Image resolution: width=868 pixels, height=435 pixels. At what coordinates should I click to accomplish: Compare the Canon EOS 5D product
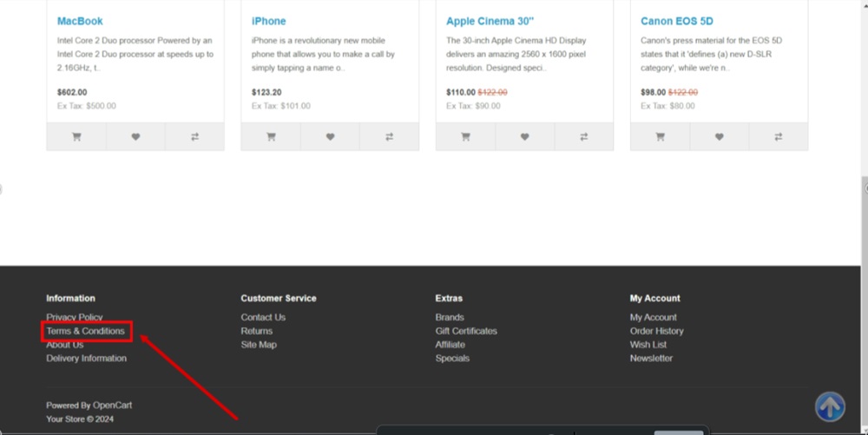(x=779, y=136)
